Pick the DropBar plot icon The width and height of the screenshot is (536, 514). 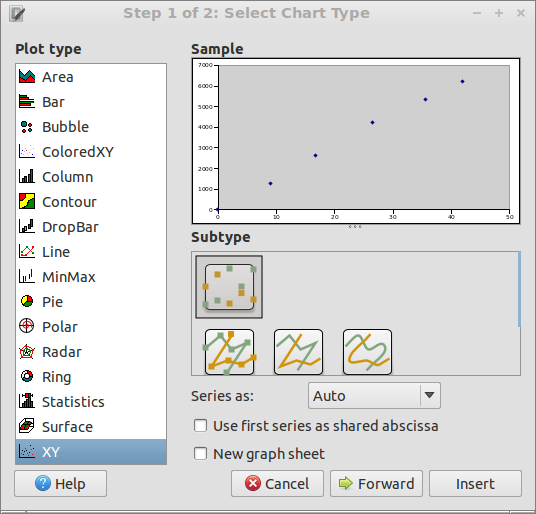27,226
